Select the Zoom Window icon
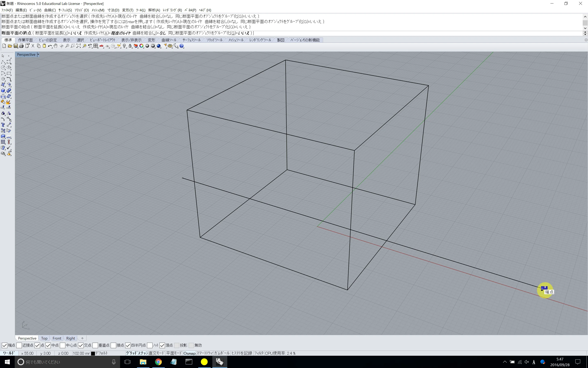 point(73,46)
